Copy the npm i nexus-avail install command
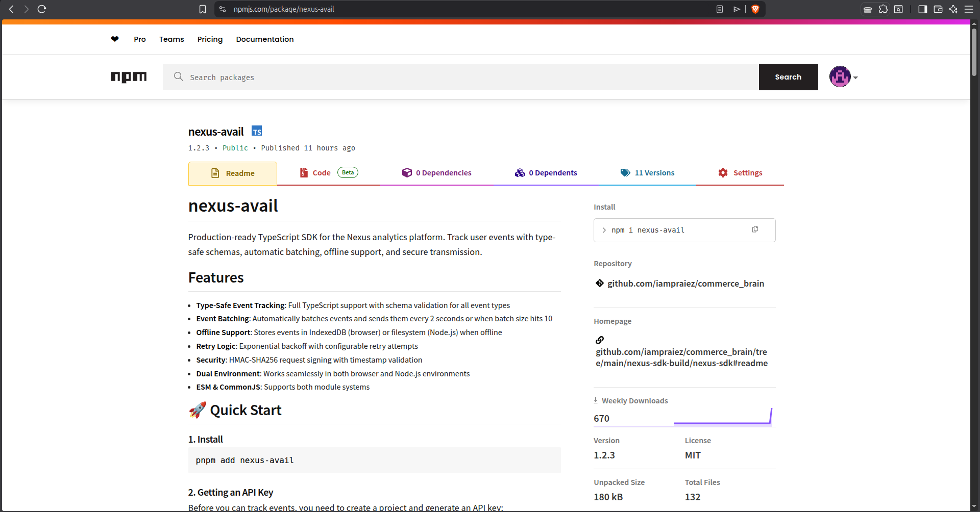This screenshot has width=980, height=512. 755,229
